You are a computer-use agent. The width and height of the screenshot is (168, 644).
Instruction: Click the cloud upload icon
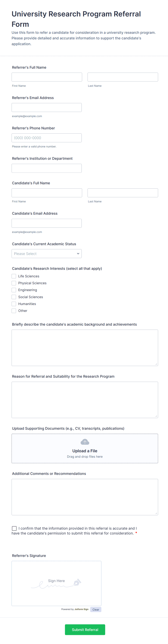tap(85, 441)
